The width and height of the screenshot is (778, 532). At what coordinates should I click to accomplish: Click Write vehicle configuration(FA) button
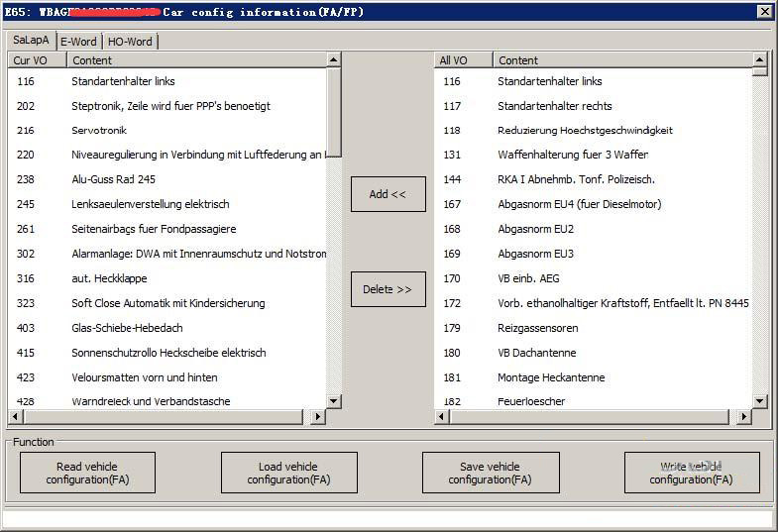click(691, 473)
